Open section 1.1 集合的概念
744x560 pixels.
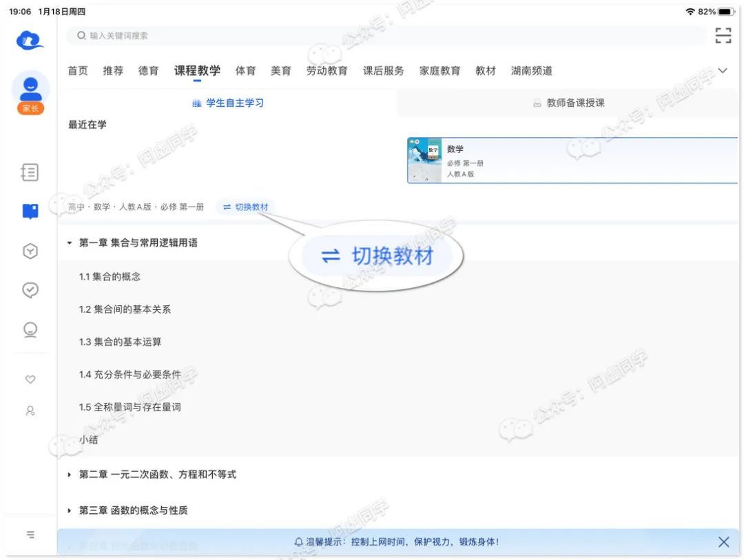(x=110, y=277)
